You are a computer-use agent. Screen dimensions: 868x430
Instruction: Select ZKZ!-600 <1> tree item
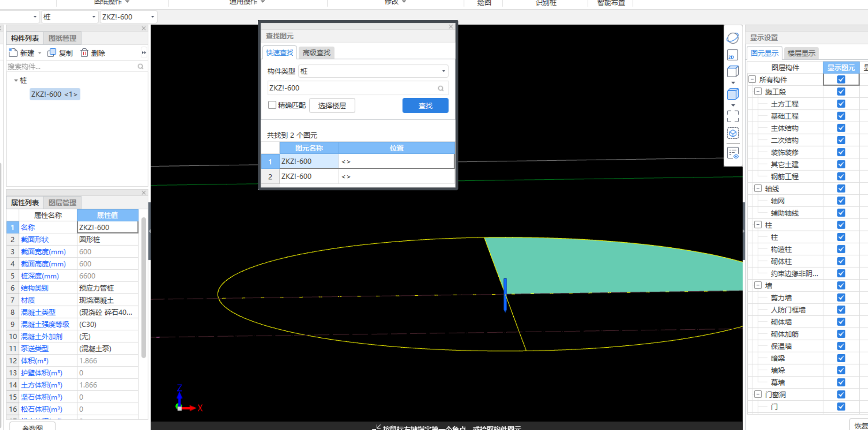pos(55,94)
